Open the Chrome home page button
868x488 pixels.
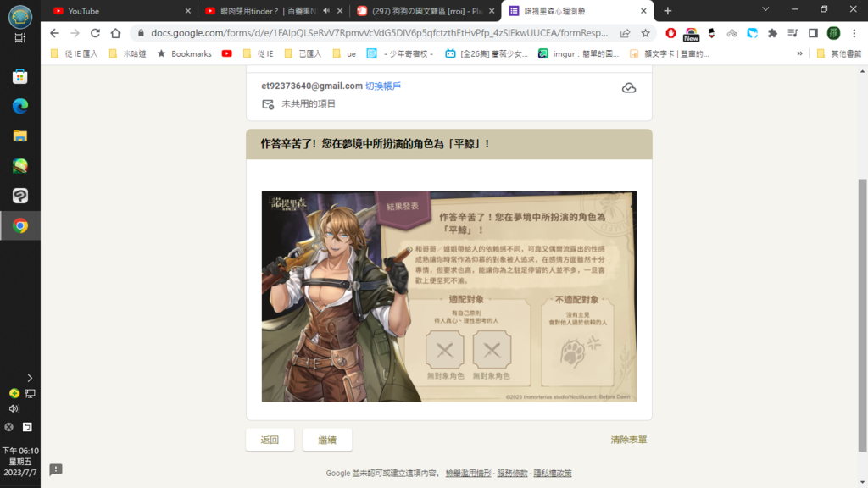coord(115,33)
